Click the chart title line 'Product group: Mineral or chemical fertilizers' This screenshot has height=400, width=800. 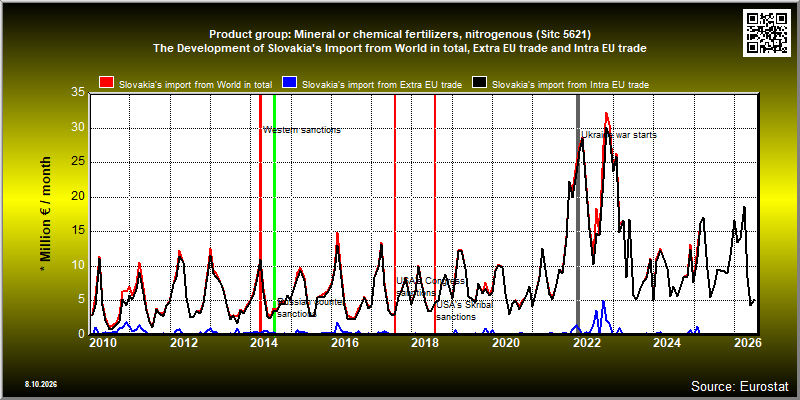[x=400, y=35]
